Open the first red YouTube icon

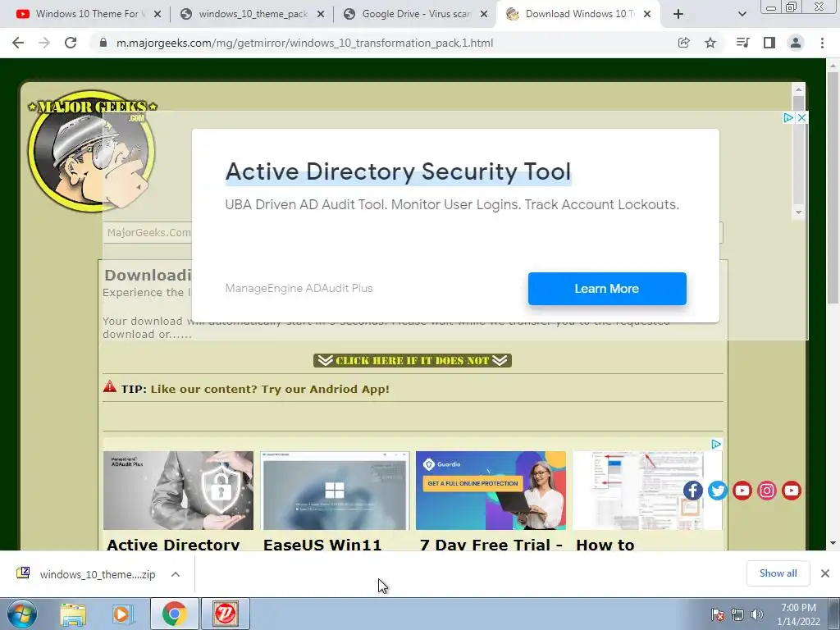742,491
